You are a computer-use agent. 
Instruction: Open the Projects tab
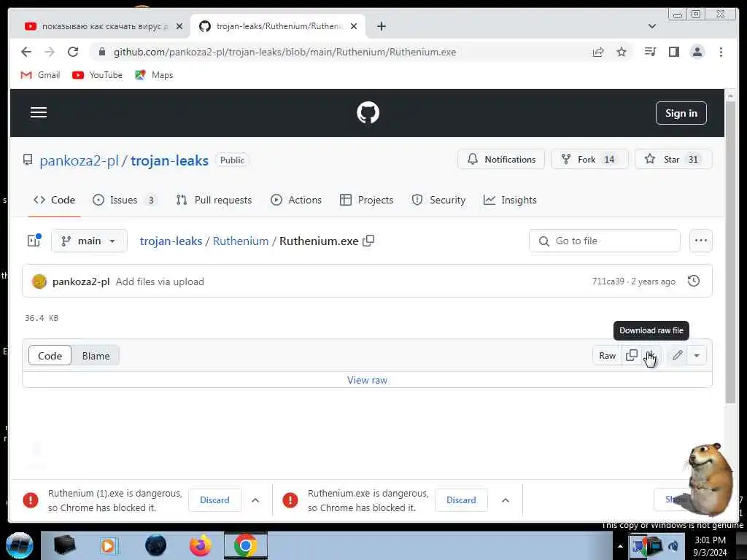pyautogui.click(x=366, y=200)
